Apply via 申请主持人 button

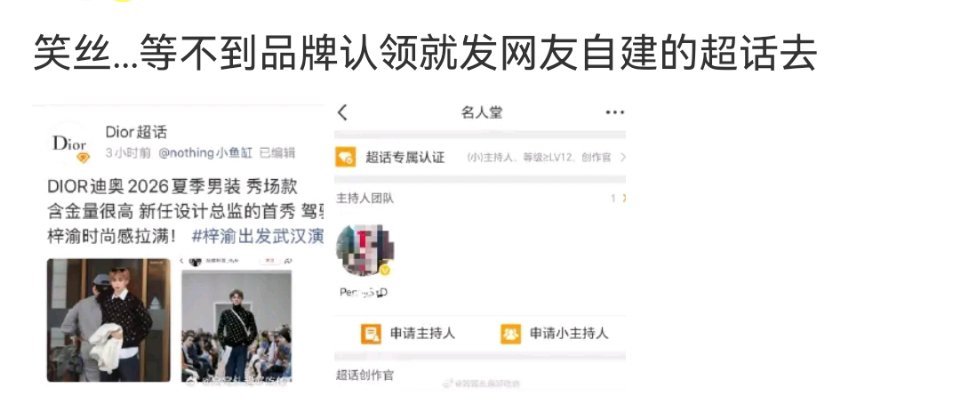click(x=408, y=334)
